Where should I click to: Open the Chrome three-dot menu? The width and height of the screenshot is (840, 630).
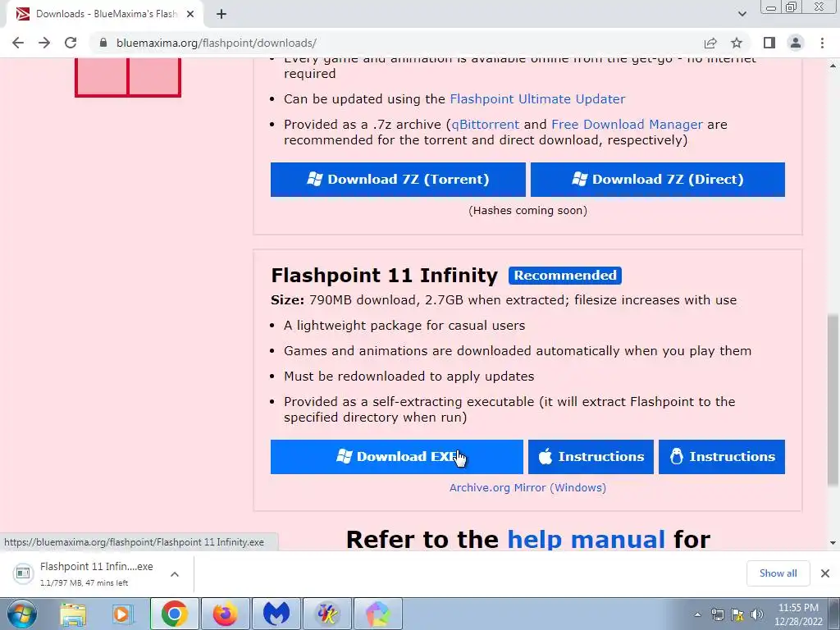(822, 43)
